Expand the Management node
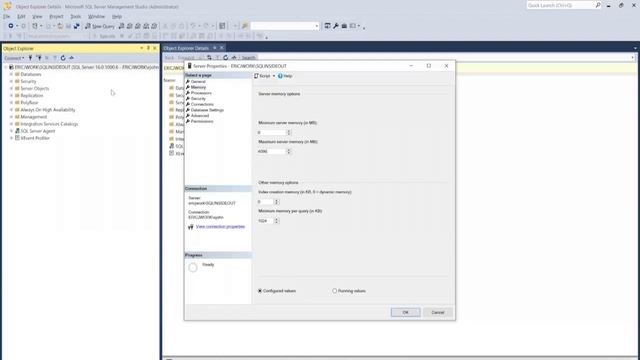This screenshot has width=640, height=360. tap(11, 117)
